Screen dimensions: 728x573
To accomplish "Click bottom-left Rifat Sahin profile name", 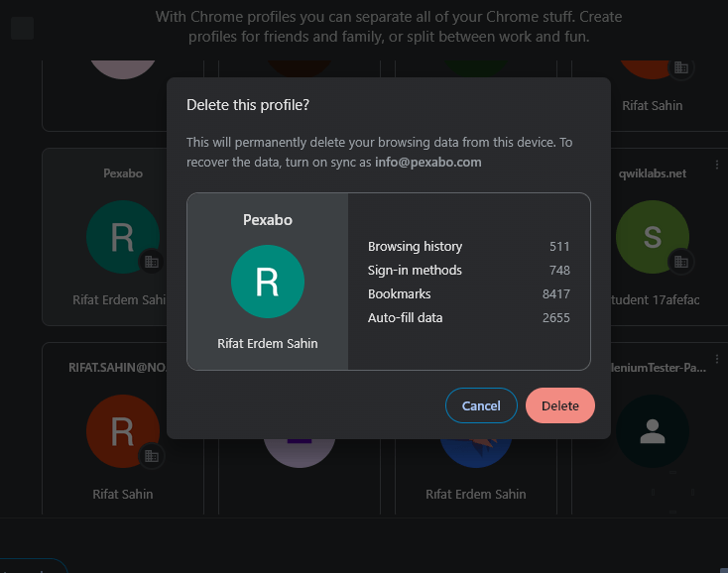I will (x=123, y=494).
